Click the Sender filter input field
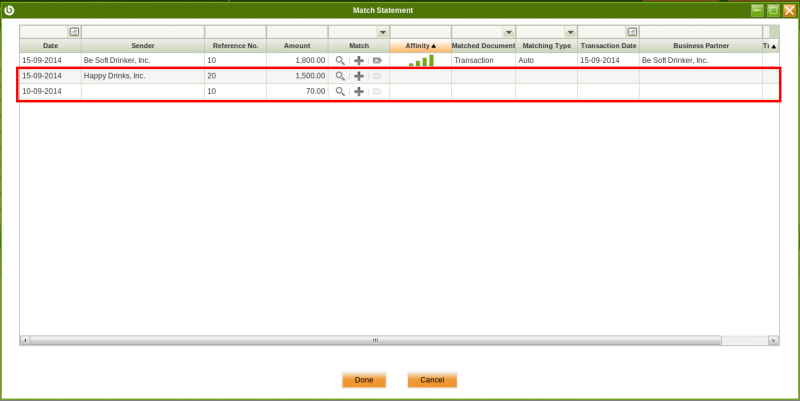 click(x=143, y=32)
